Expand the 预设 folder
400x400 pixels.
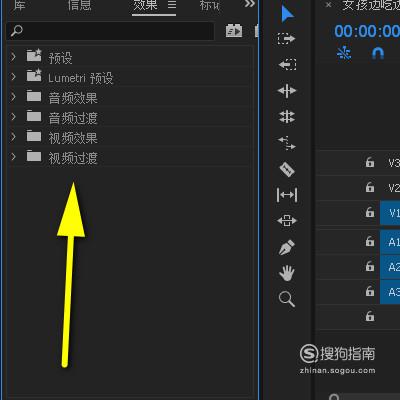pos(13,57)
